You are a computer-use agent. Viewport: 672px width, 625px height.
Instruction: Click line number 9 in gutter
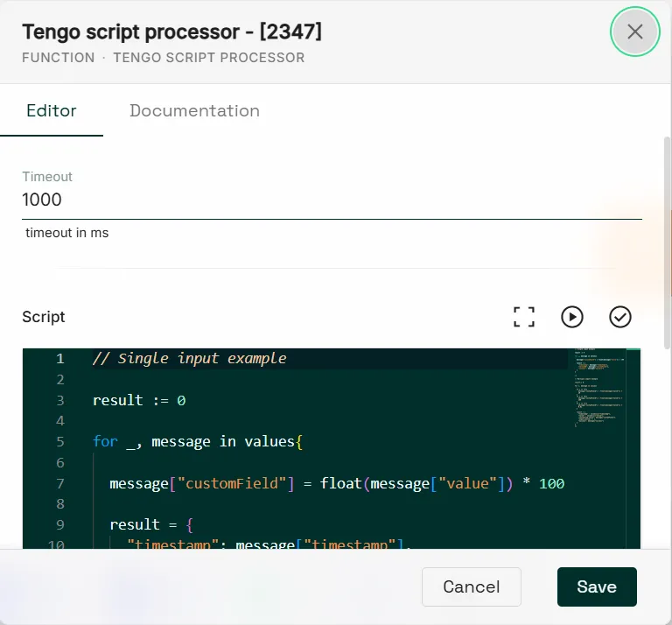click(x=60, y=524)
